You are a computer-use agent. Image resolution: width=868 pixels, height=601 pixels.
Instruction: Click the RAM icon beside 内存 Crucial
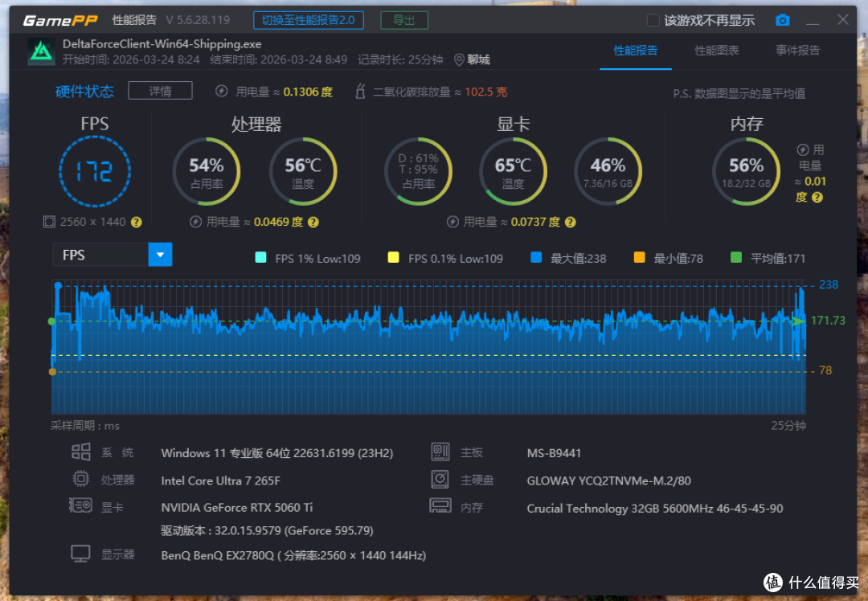click(x=440, y=506)
